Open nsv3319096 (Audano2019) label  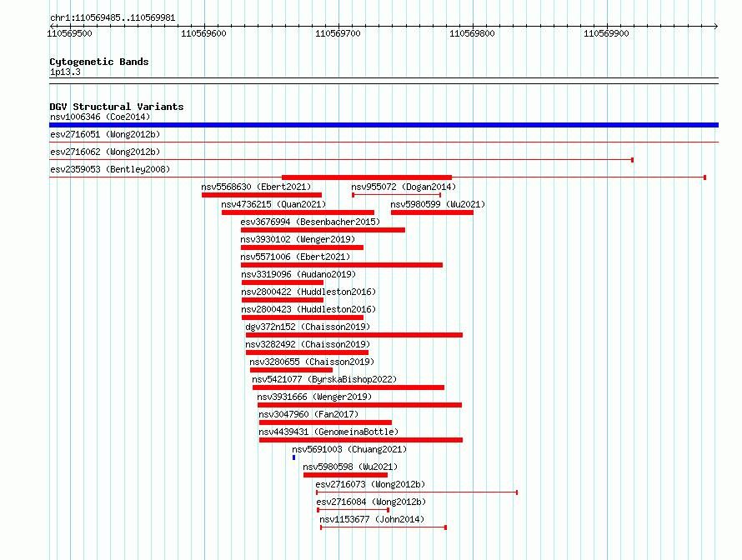click(x=298, y=274)
